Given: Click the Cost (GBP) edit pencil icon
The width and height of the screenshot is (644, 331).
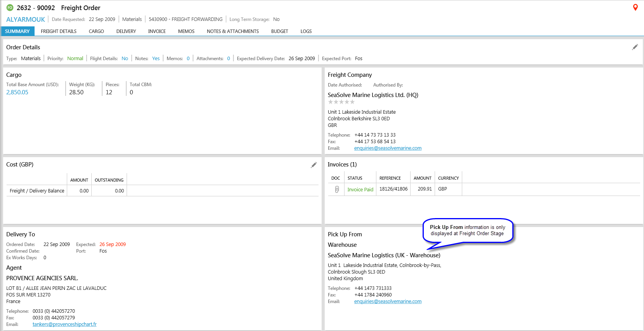Looking at the screenshot, I should [313, 165].
